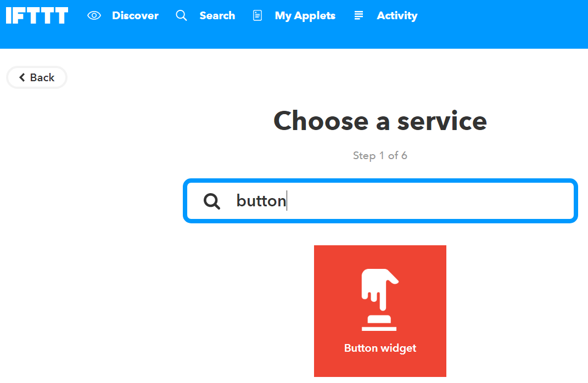Click the red Button widget tile
The image size is (588, 383).
point(380,311)
